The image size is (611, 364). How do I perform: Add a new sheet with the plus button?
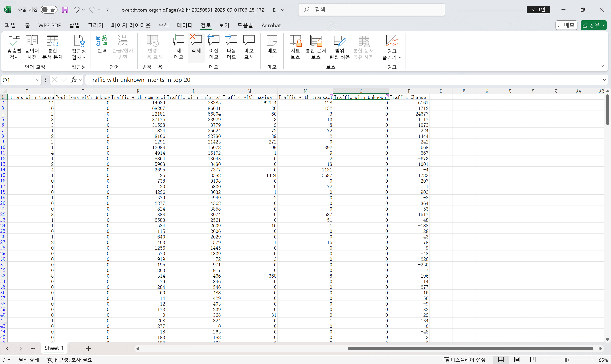click(89, 349)
